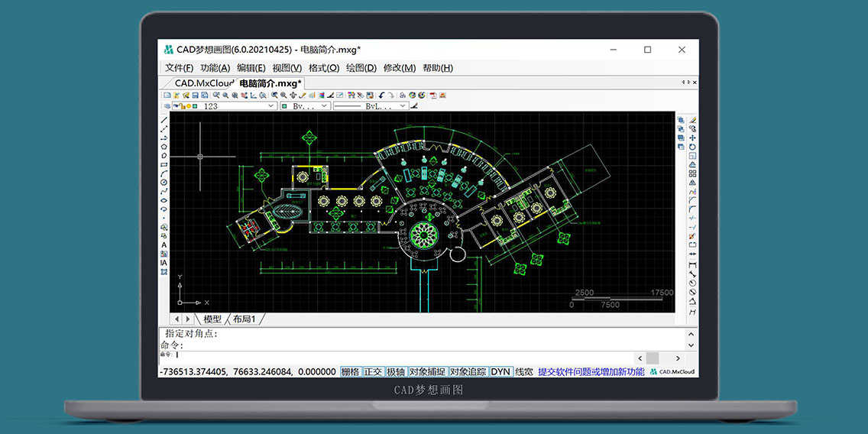Open 视图(V) menu
868x434 pixels.
pyautogui.click(x=287, y=68)
